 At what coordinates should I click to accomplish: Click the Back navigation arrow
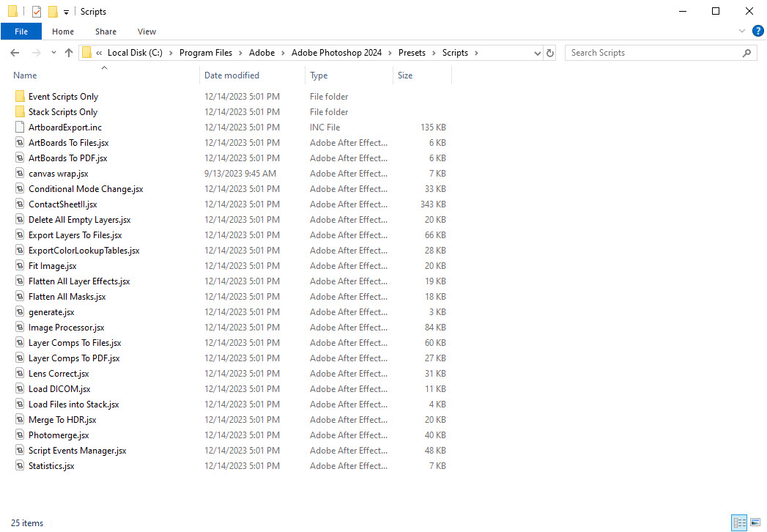coord(14,52)
